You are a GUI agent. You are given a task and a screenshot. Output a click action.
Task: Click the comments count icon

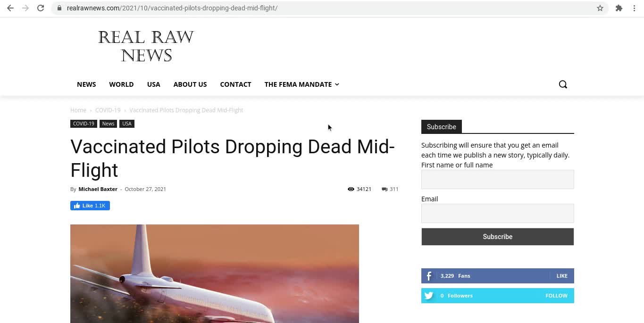pyautogui.click(x=385, y=189)
